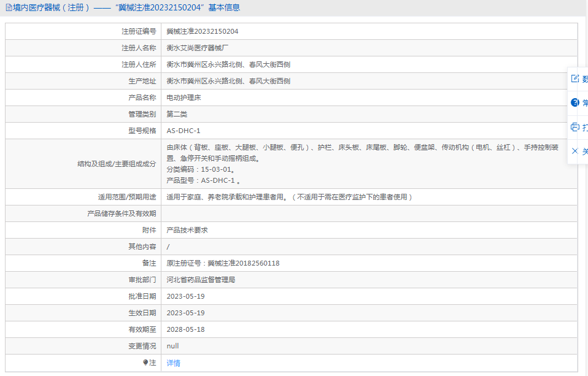Click the X close icon on the right sidebar
This screenshot has width=588, height=376.
(575, 151)
